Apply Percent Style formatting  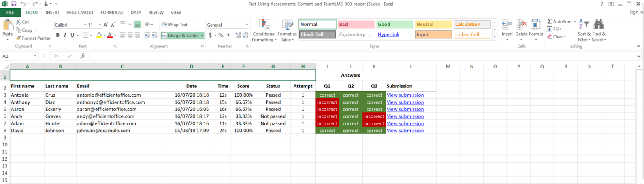(221, 35)
